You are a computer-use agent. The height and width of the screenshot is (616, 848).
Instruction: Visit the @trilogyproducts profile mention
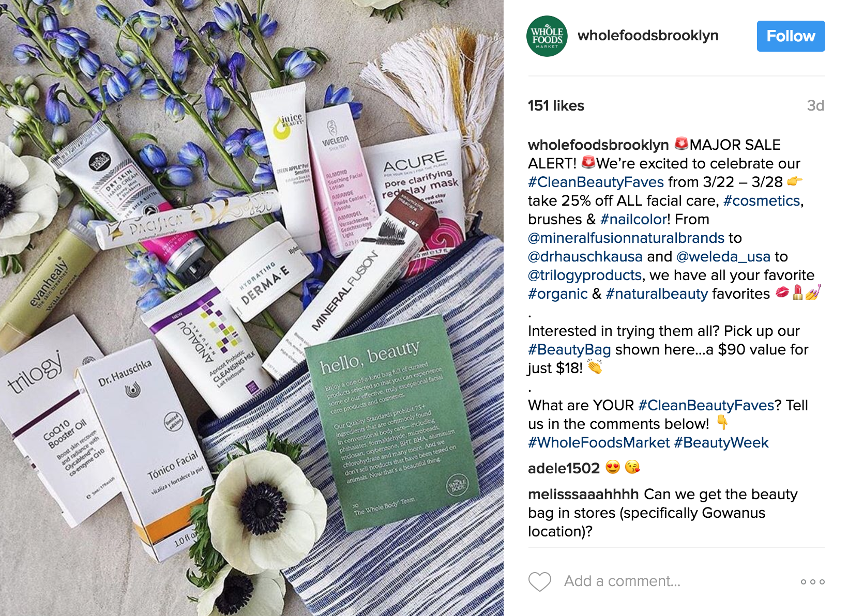click(x=585, y=275)
